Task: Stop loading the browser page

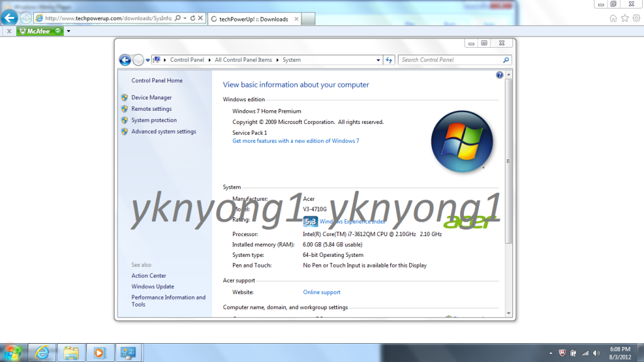Action: [x=200, y=18]
